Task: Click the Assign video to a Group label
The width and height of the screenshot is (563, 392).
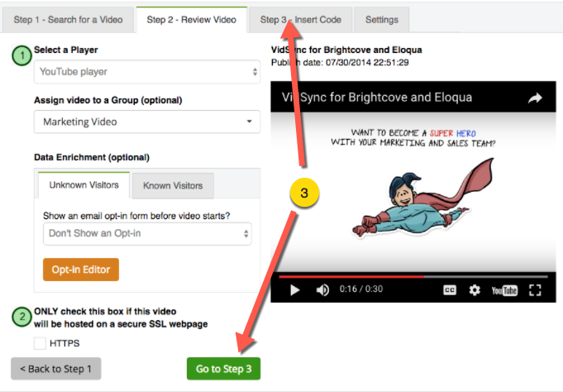Action: tap(107, 100)
